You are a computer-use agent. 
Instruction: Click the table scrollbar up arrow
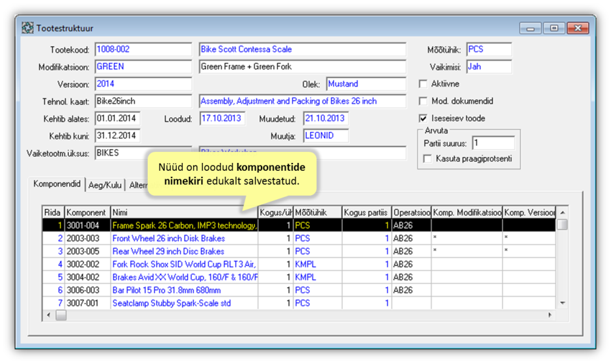pyautogui.click(x=562, y=213)
